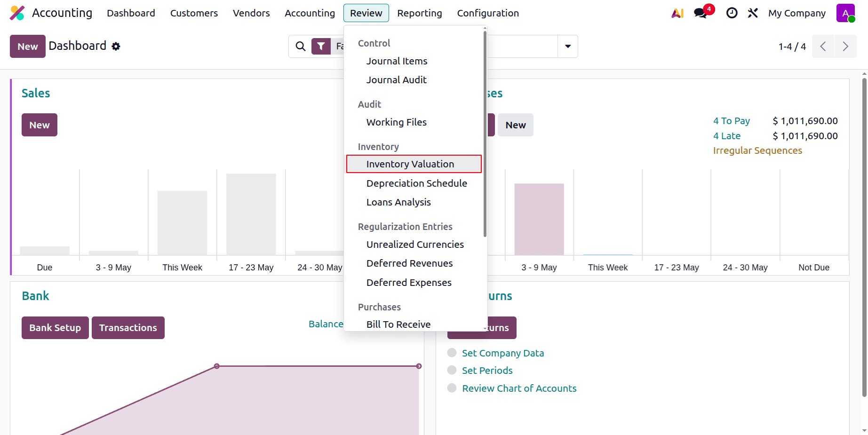Close the Review menu
The width and height of the screenshot is (868, 435).
[x=366, y=13]
